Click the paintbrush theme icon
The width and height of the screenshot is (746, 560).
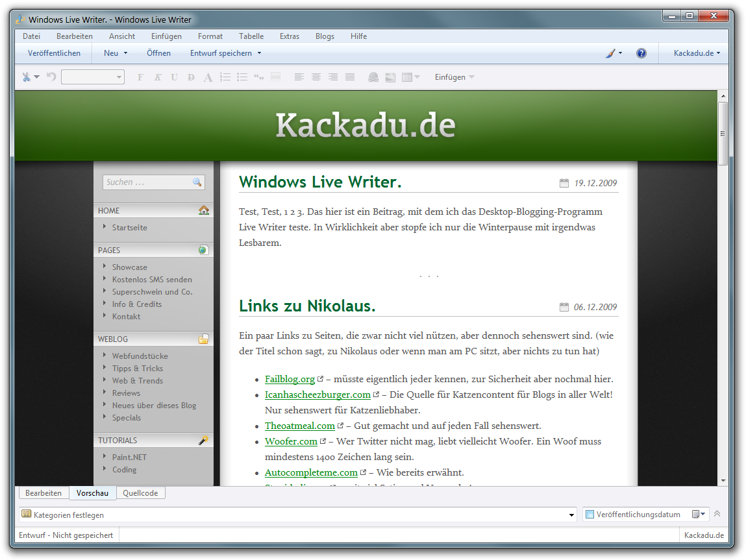610,53
